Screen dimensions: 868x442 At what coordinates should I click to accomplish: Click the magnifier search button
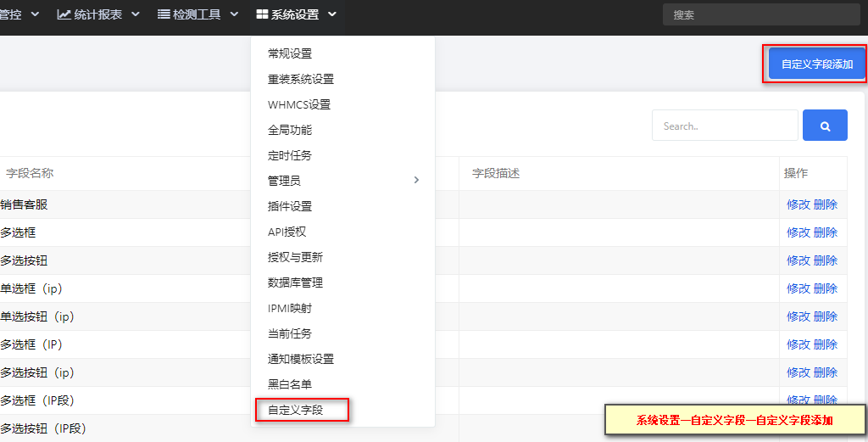(825, 126)
